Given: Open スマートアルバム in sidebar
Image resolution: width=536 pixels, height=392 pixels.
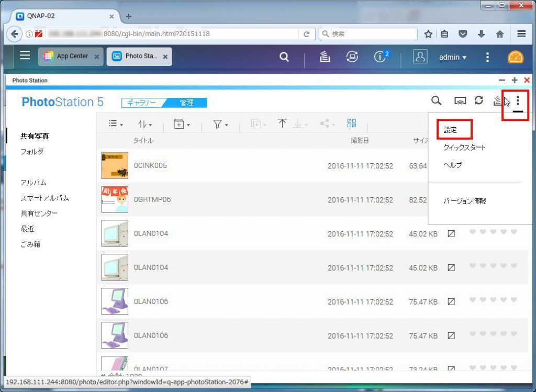Looking at the screenshot, I should (x=45, y=198).
